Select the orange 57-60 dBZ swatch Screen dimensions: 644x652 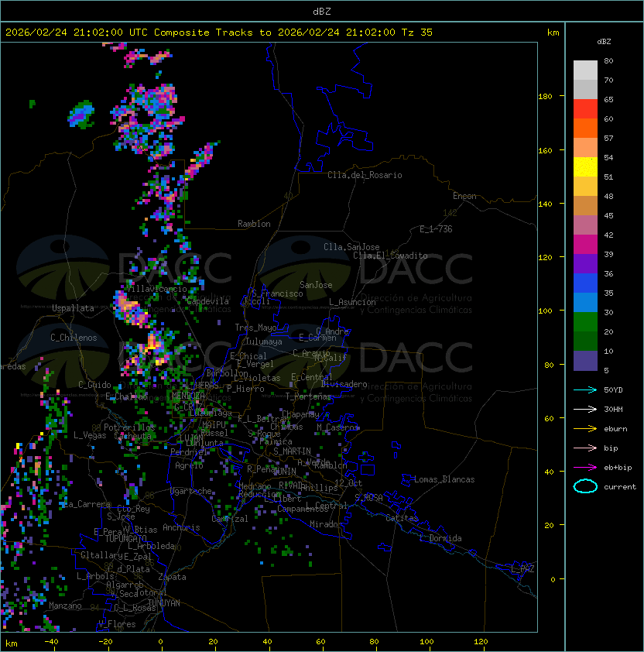click(585, 128)
